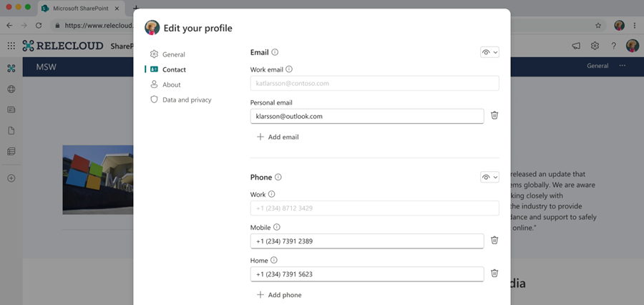Viewport: 644px width, 305px height.
Task: Open the megaphone feedback icon
Action: [576, 46]
